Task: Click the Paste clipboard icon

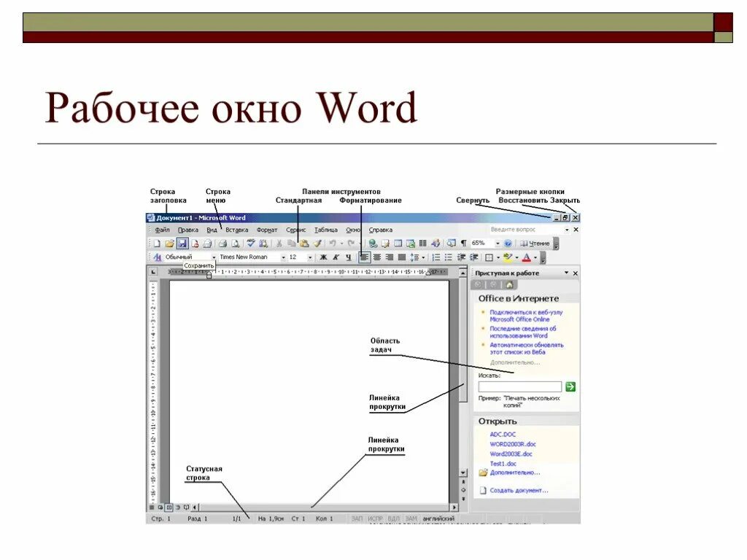Action: tap(303, 244)
